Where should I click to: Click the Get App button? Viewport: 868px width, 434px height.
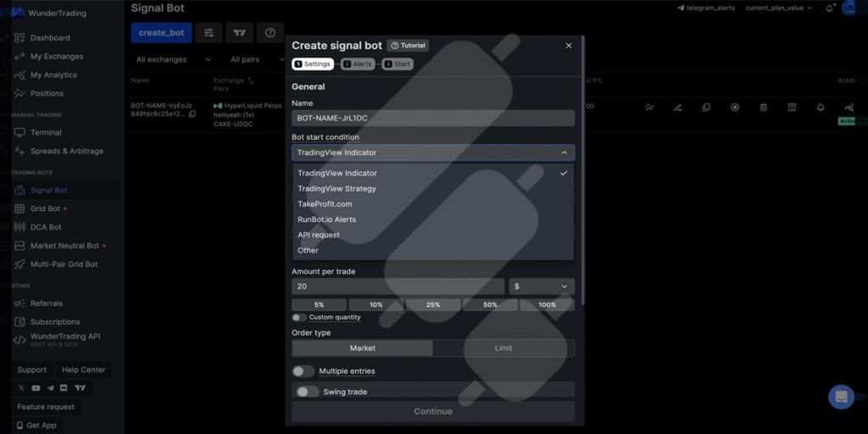pyautogui.click(x=36, y=426)
